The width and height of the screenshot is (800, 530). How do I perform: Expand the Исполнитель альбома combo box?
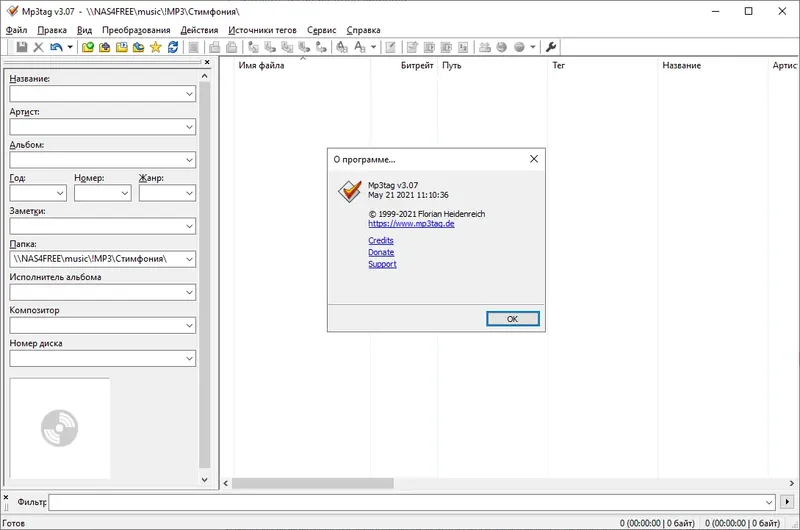(189, 292)
